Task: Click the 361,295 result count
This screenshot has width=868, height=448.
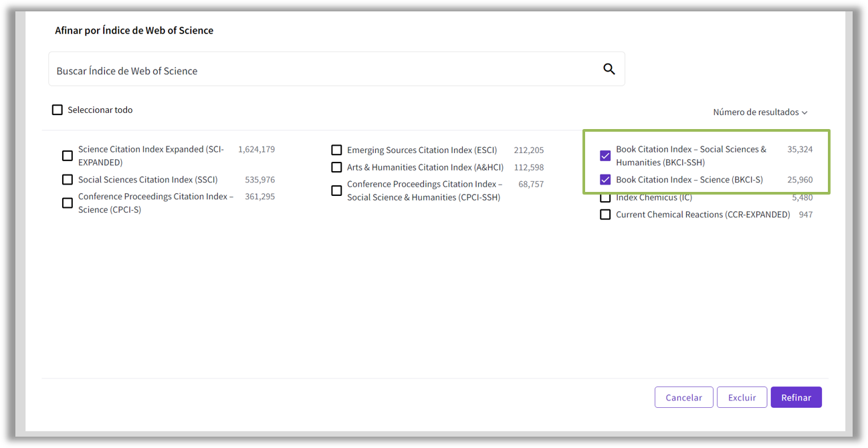Action: click(x=260, y=197)
